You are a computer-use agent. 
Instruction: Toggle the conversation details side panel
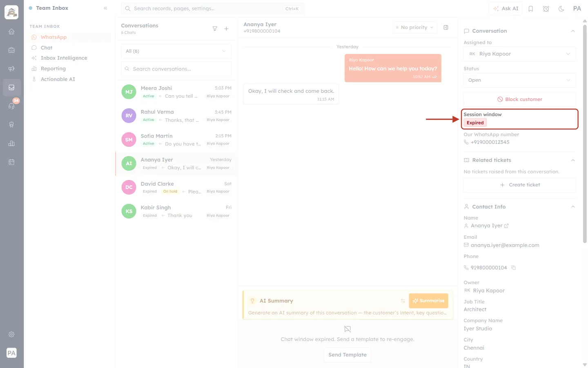[x=446, y=27]
